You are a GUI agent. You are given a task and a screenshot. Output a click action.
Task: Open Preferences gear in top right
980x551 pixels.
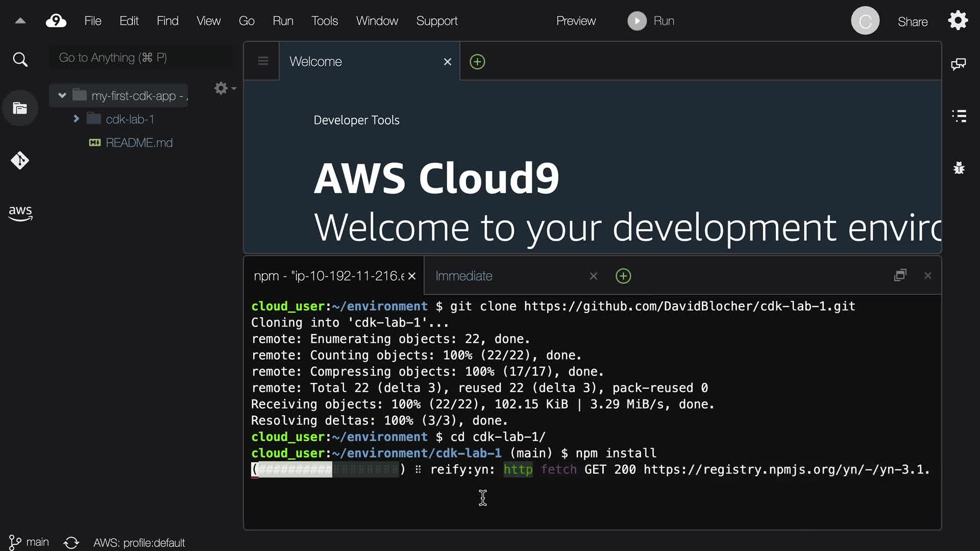tap(958, 21)
